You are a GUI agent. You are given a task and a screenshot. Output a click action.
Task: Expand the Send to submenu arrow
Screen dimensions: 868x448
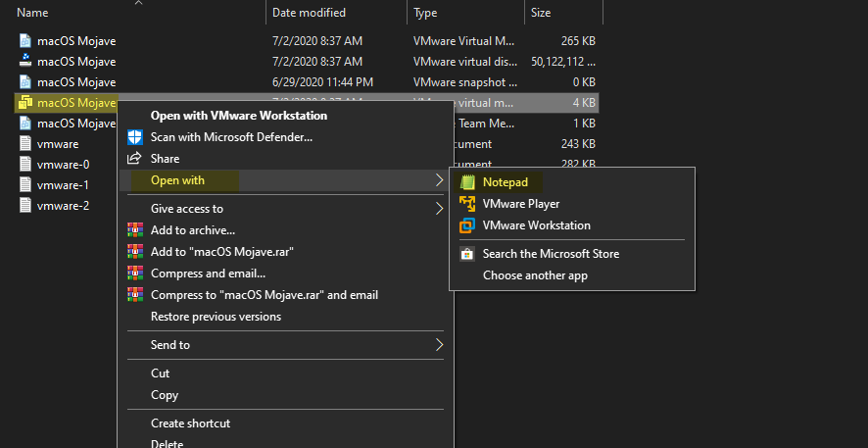click(x=440, y=344)
